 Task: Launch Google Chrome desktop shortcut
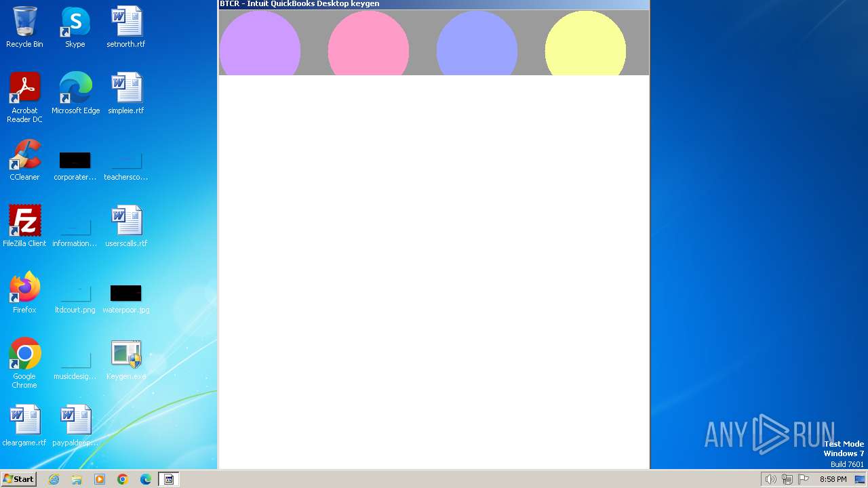pos(24,363)
